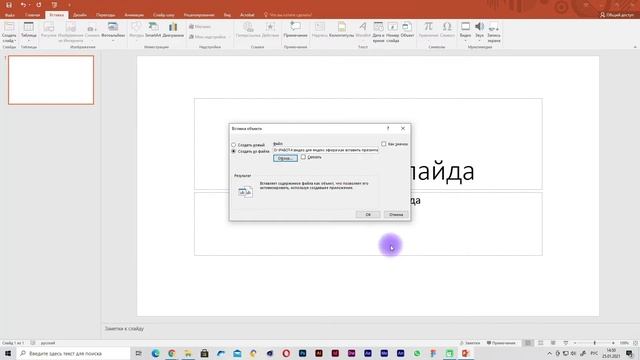The width and height of the screenshot is (640, 360).
Task: Adjust the zoom slider in the status bar
Action: [x=594, y=343]
